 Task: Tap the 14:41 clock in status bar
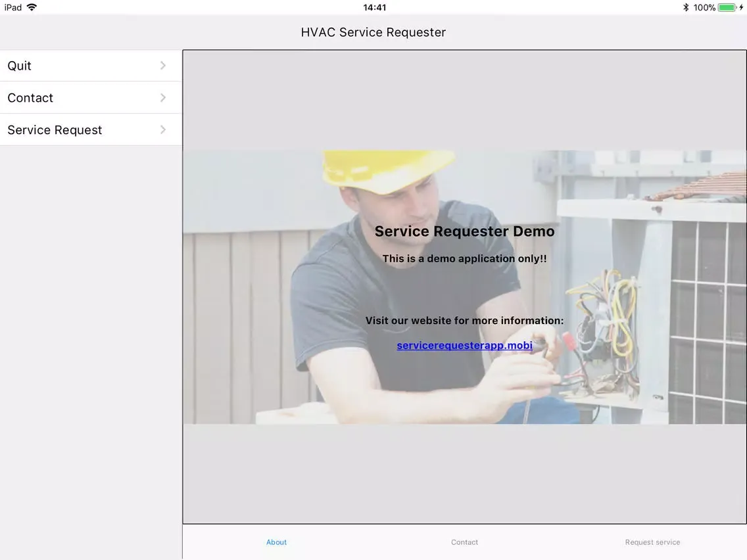pyautogui.click(x=374, y=7)
